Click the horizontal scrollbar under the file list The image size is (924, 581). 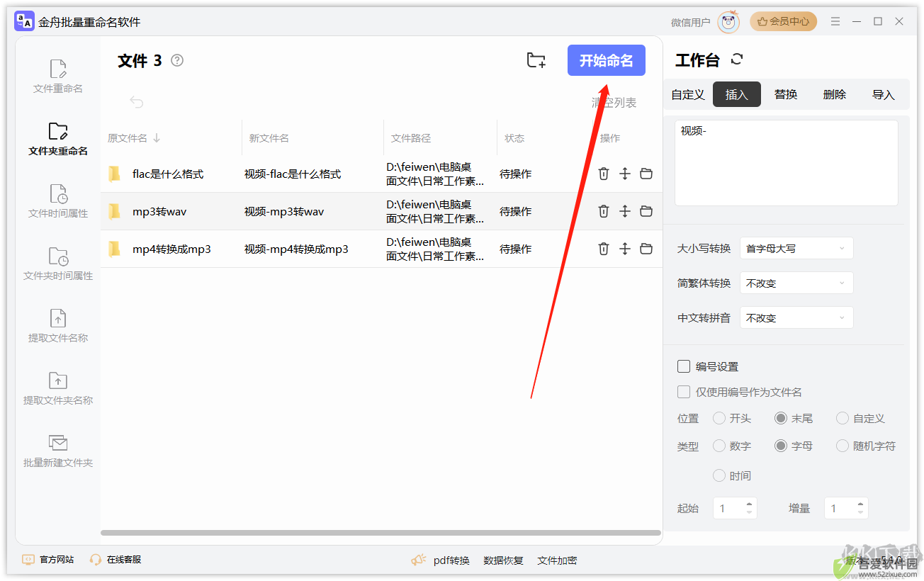point(381,533)
